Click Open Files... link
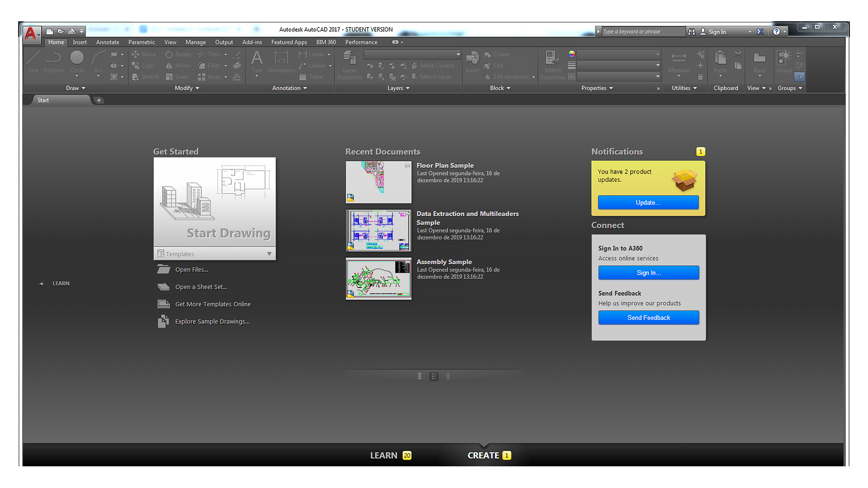Viewport: 868px width, 488px height. pyautogui.click(x=192, y=270)
